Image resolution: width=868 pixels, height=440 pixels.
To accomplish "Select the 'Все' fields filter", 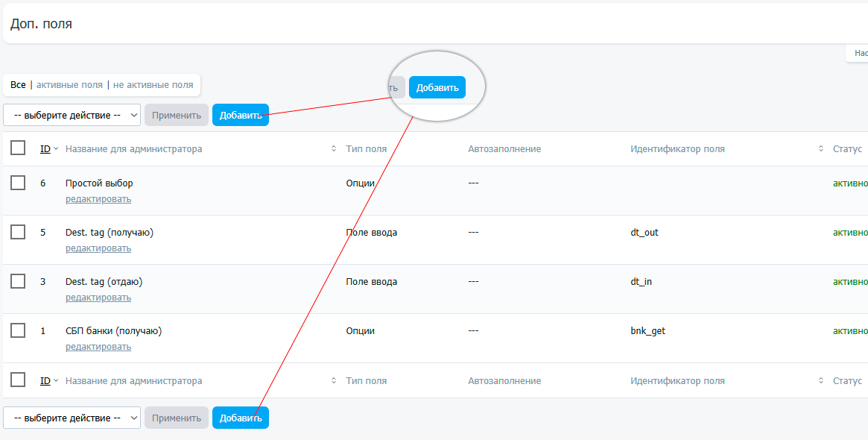I will [x=18, y=85].
